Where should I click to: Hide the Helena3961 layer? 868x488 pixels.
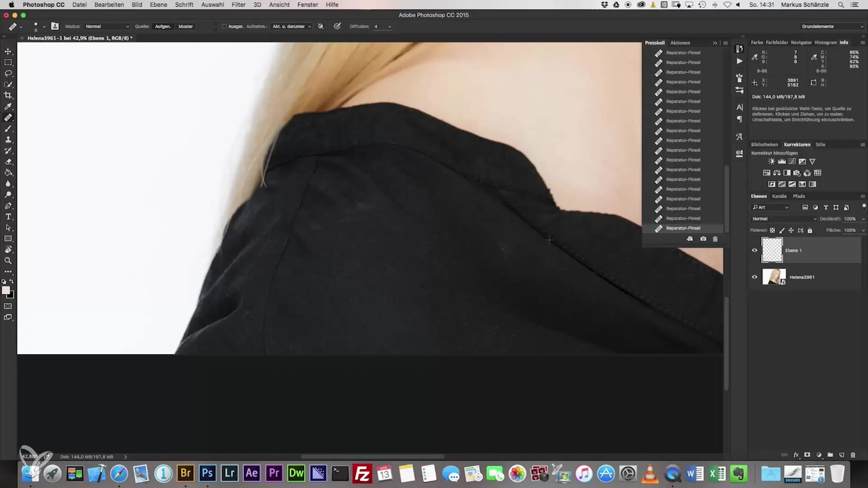[x=755, y=277]
